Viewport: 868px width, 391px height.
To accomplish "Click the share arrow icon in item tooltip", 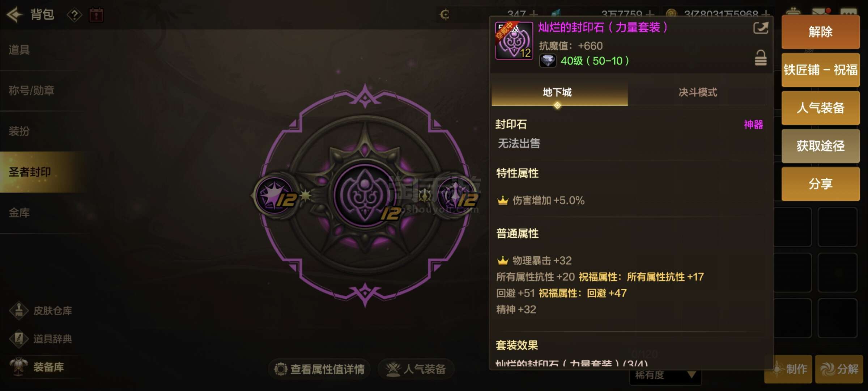I will (x=761, y=28).
